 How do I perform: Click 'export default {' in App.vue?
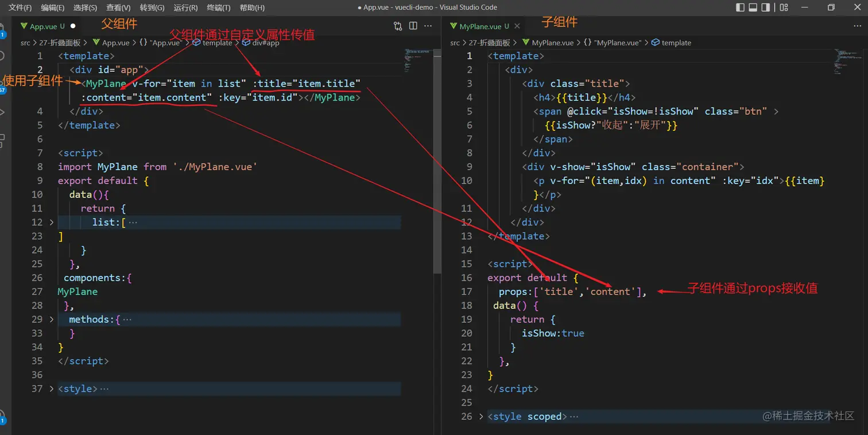[104, 180]
